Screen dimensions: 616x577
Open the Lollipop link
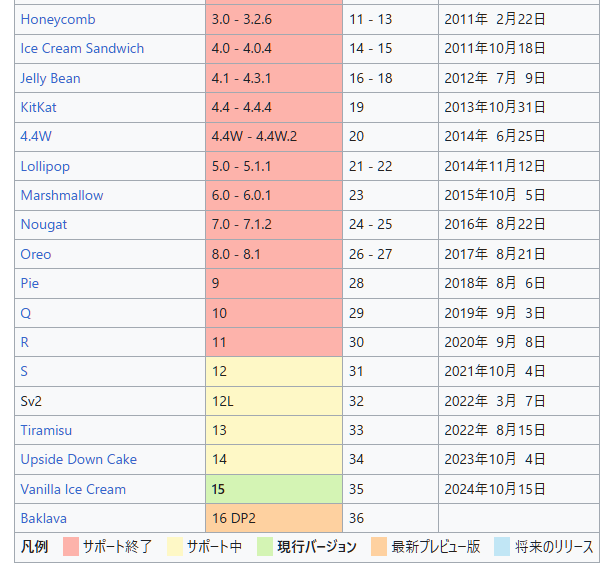click(45, 166)
